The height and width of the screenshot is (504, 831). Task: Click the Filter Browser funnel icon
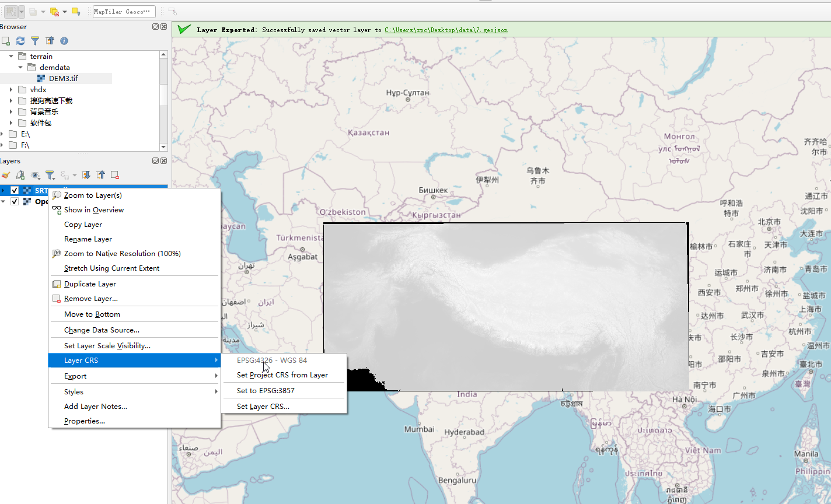point(35,41)
